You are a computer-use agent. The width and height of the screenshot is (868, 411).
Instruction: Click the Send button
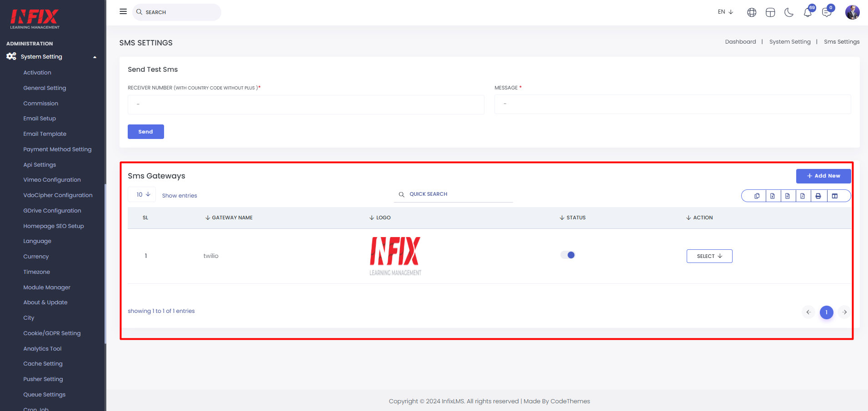coord(145,132)
